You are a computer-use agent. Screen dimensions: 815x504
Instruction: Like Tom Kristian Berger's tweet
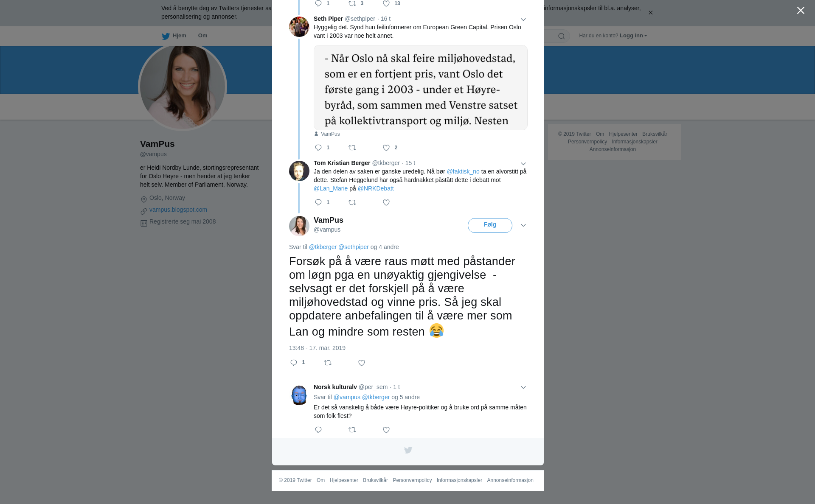coord(386,202)
